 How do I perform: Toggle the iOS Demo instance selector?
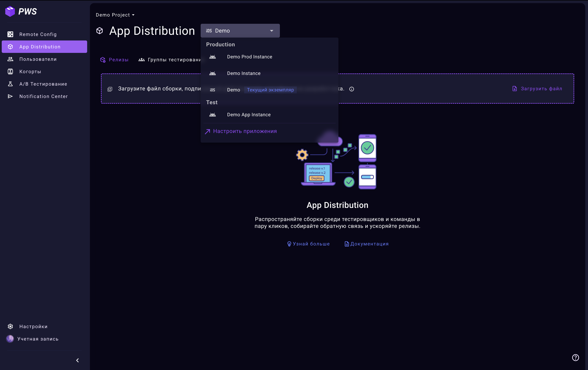240,31
